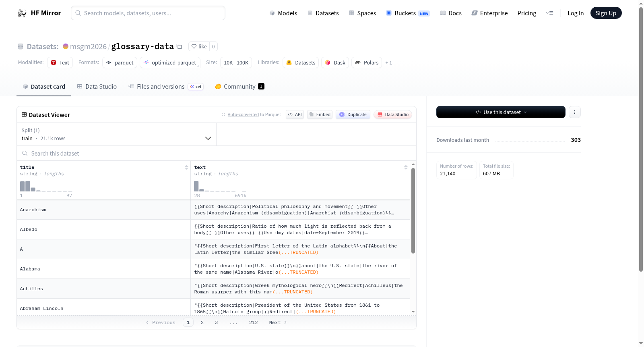Select the row titled A

point(213,249)
